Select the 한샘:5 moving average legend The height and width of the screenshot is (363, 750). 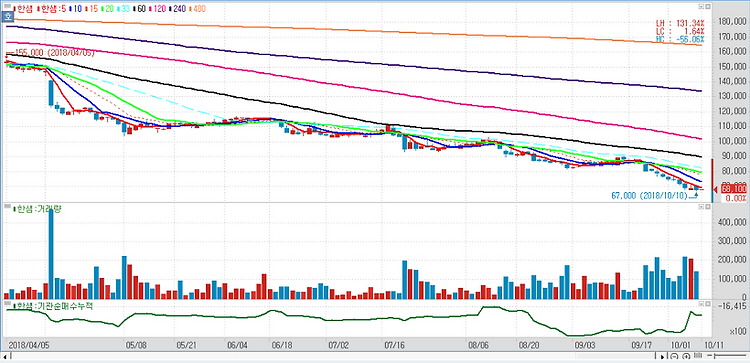[x=51, y=9]
